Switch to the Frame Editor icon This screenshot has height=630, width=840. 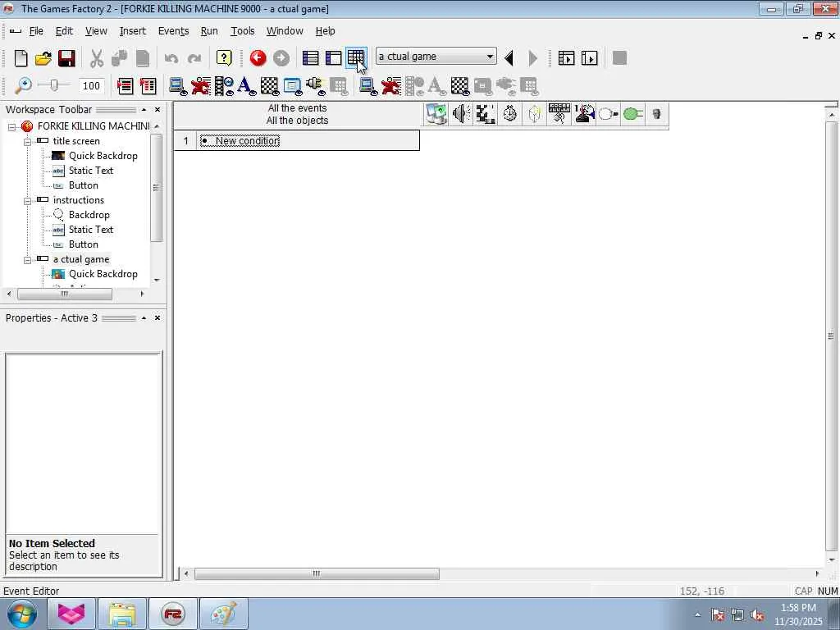(x=333, y=58)
